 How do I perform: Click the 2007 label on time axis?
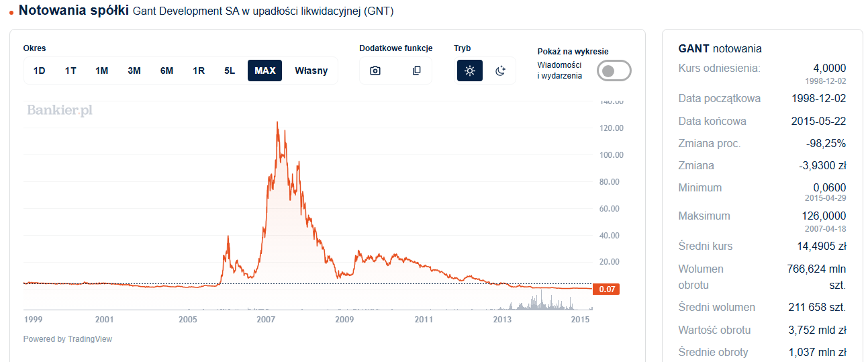point(267,319)
